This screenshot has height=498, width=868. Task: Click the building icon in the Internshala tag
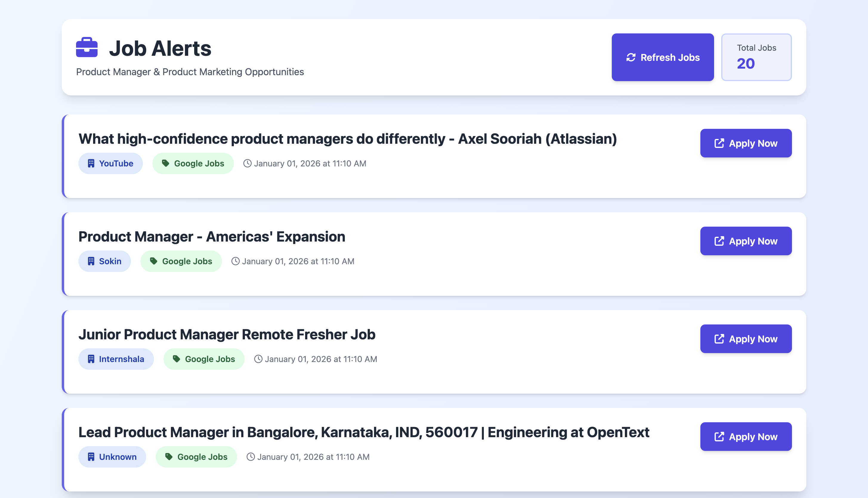tap(91, 359)
